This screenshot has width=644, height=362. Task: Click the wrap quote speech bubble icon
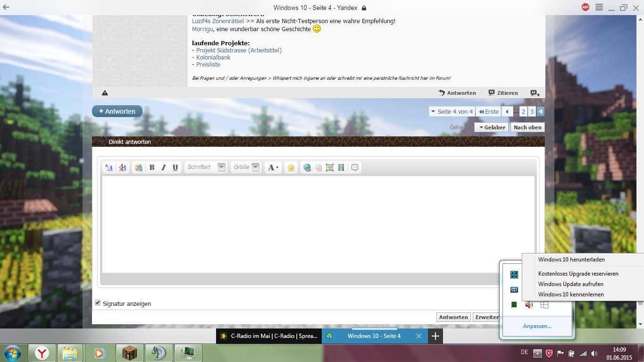pos(355,168)
